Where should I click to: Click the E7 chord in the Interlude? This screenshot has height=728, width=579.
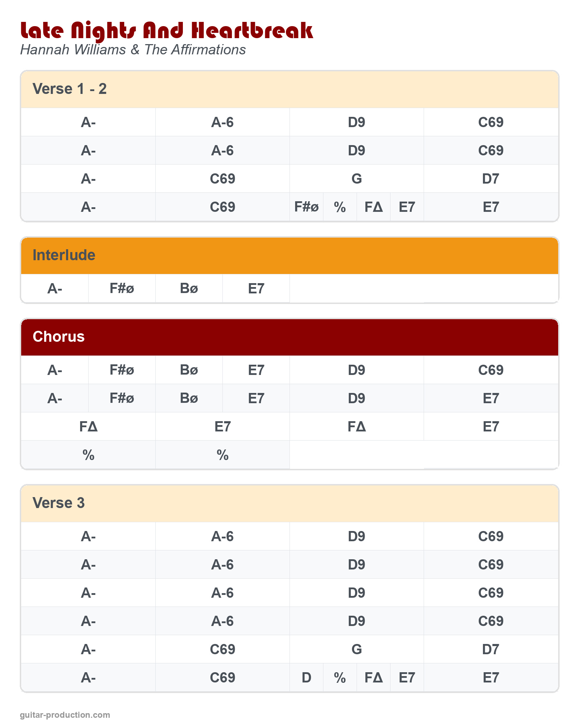(256, 288)
